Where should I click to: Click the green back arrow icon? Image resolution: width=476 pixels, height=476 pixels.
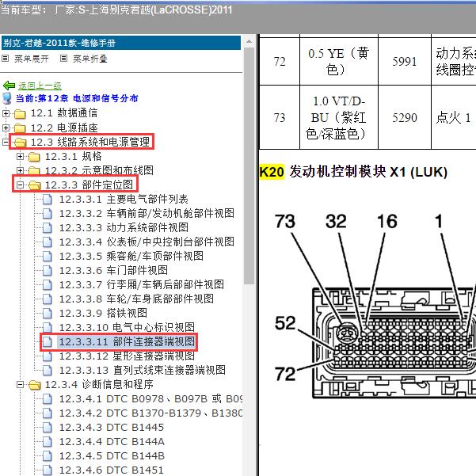(x=9, y=86)
